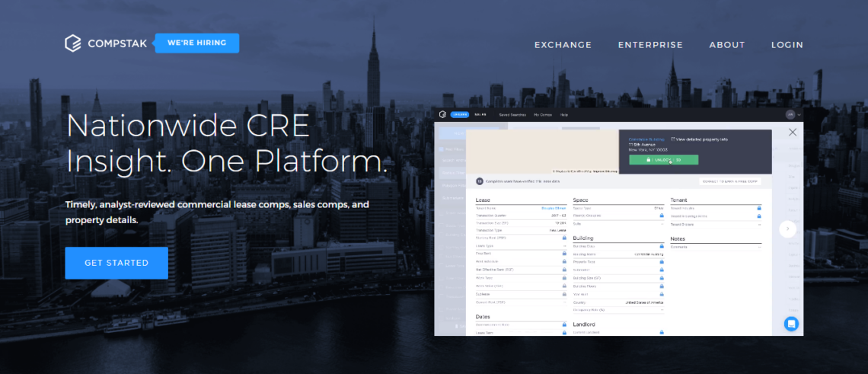
Task: Open the Exchange menu item
Action: click(x=563, y=45)
